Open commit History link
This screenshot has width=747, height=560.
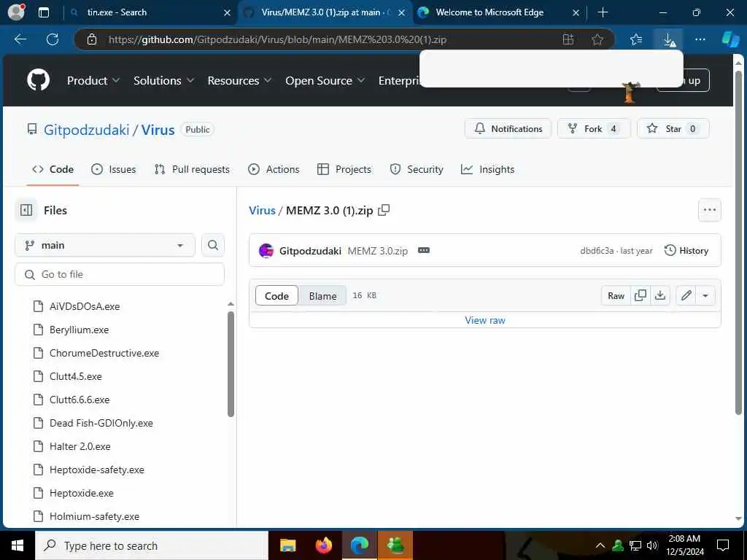(686, 251)
